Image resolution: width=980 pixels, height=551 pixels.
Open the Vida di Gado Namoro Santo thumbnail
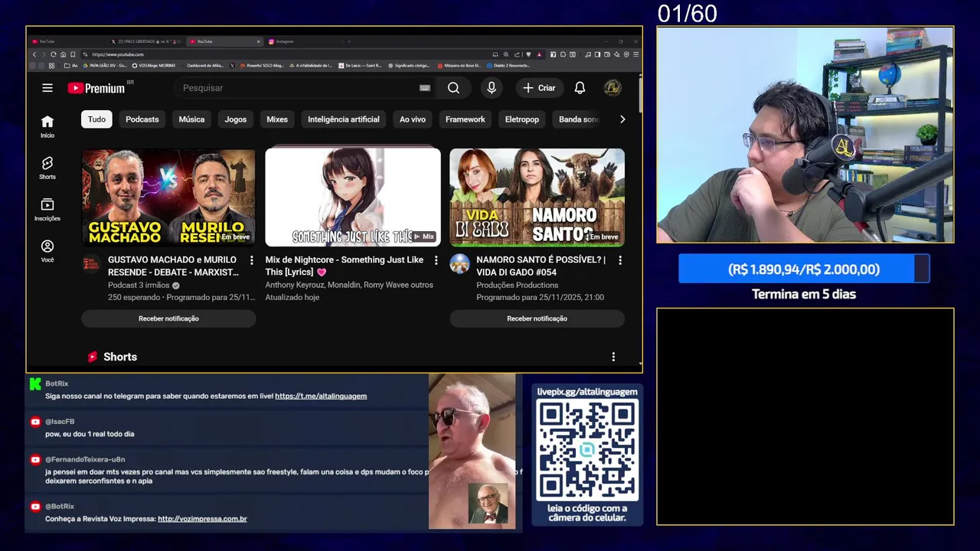[x=537, y=197]
